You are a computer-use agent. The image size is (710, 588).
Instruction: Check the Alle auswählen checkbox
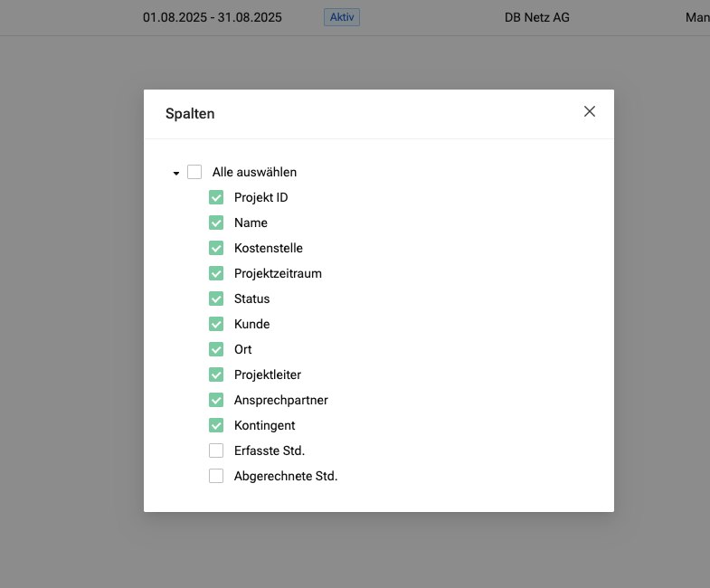(194, 172)
